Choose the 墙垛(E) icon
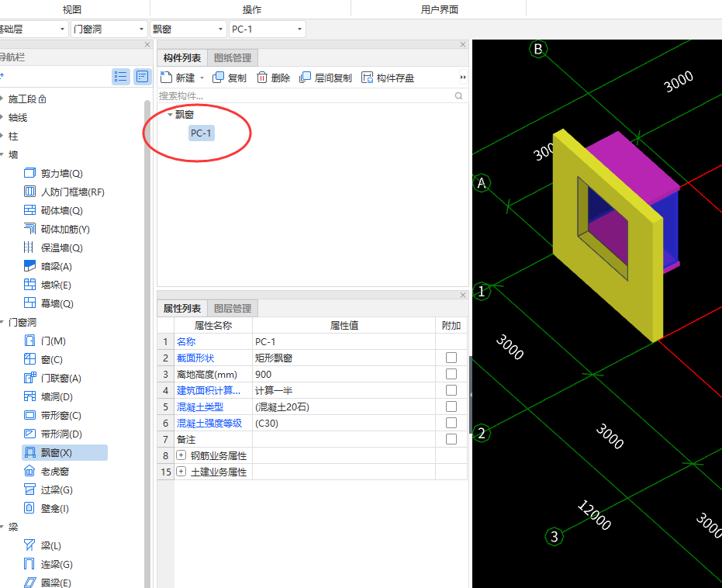This screenshot has width=722, height=588. pyautogui.click(x=29, y=285)
